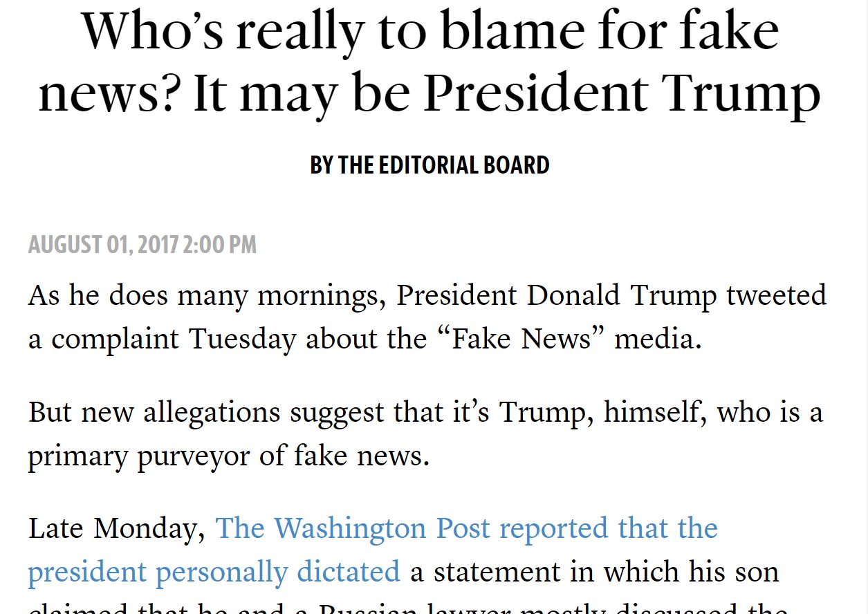Viewport: 868px width, 614px height.
Task: Click the paragraph starting 'As he does many mornings'
Action: click(x=427, y=317)
